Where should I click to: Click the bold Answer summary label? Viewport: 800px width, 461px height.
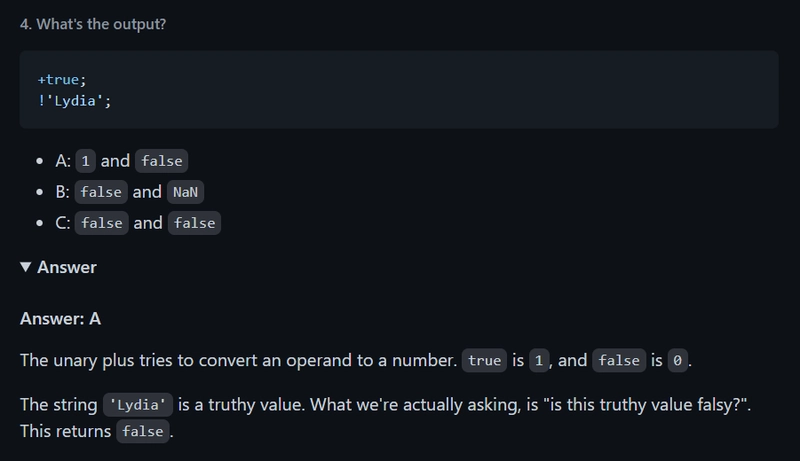point(67,267)
